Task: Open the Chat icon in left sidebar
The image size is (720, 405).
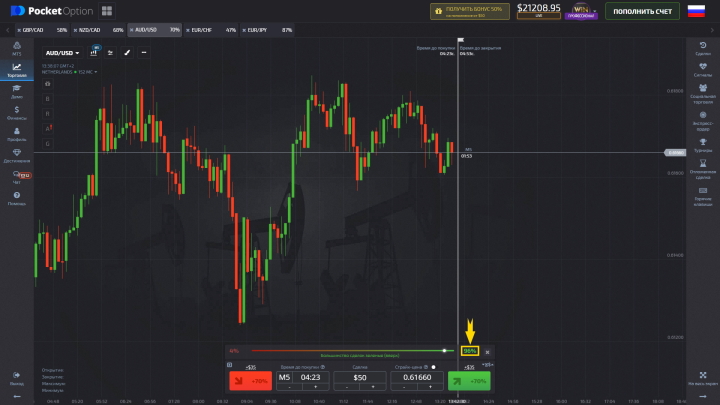Action: pos(17,176)
